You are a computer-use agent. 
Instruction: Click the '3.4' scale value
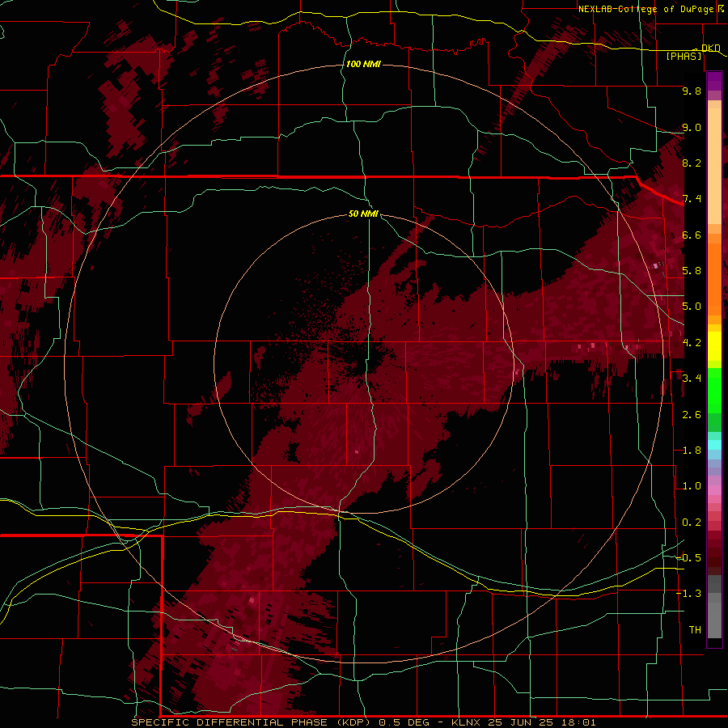tap(692, 379)
